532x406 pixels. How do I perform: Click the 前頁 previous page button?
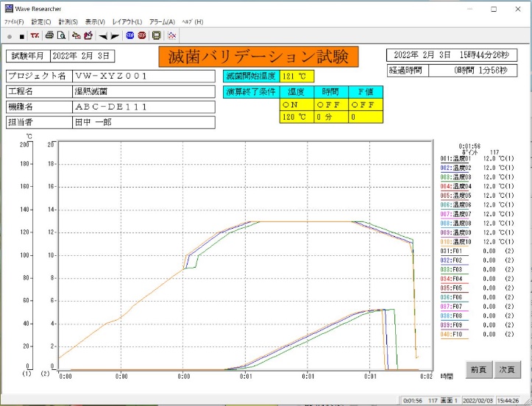click(478, 369)
